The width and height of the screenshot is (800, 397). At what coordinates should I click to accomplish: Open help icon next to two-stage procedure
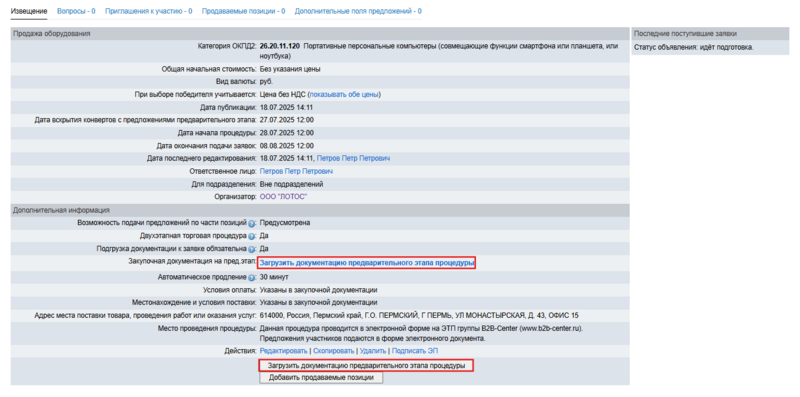(252, 236)
